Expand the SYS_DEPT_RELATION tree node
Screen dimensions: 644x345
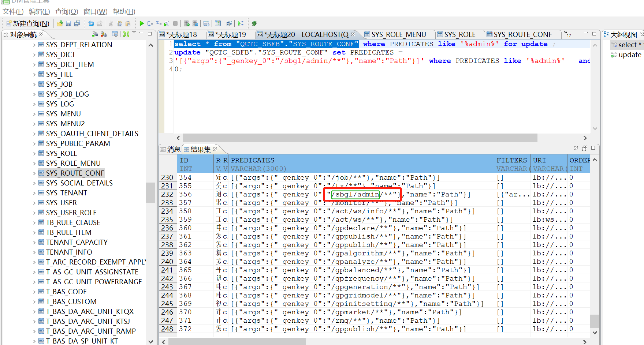34,45
